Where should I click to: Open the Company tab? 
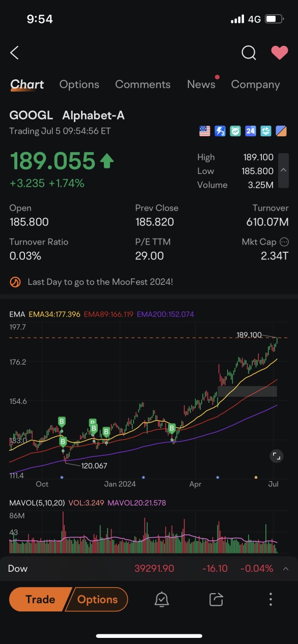(255, 84)
